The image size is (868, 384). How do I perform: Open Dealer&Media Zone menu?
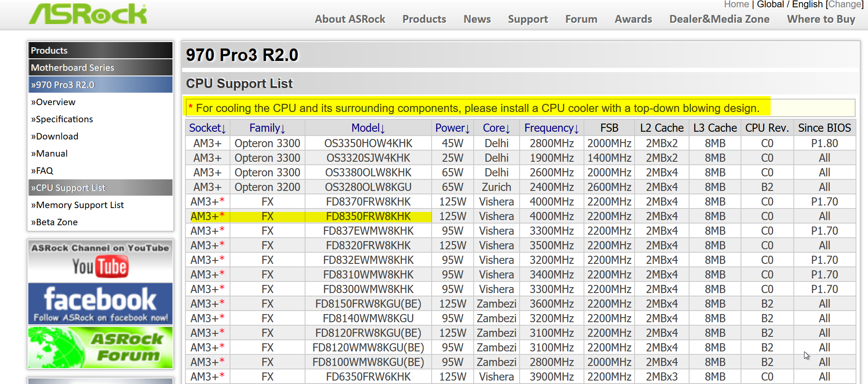pyautogui.click(x=720, y=19)
